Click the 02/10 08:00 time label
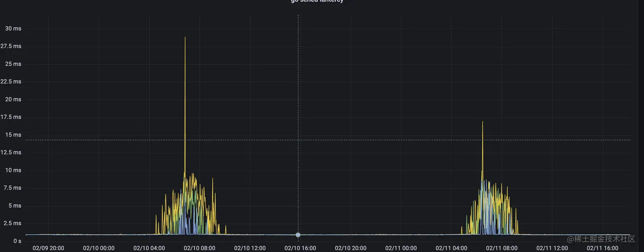Viewport: 644px width, 252px height. (x=200, y=248)
